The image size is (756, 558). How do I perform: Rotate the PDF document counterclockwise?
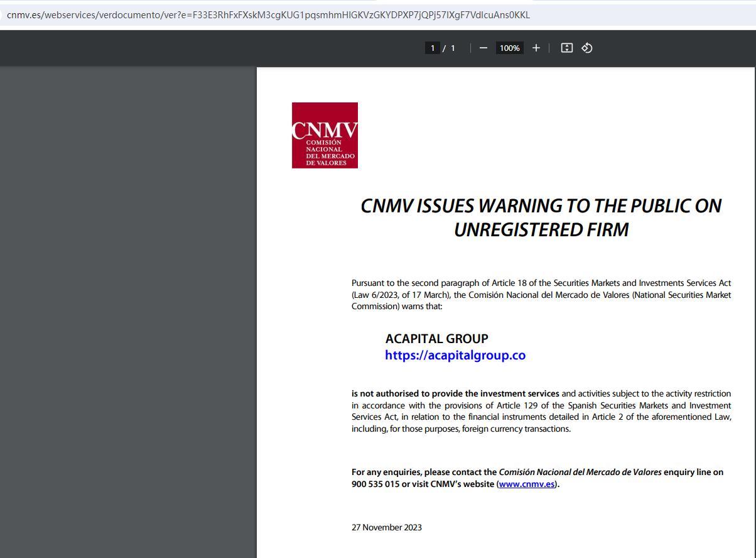[587, 48]
